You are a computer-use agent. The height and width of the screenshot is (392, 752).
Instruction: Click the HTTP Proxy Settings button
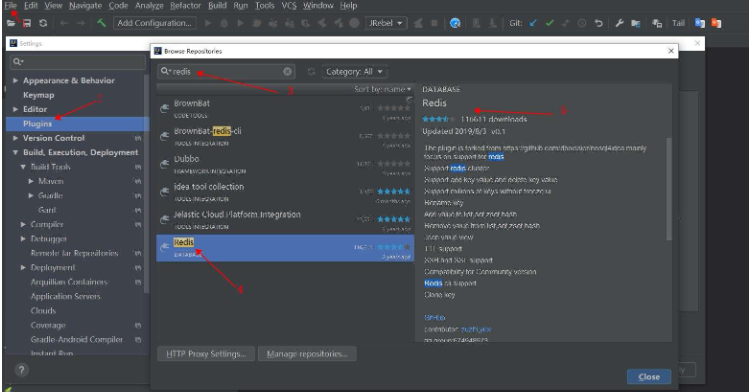(206, 354)
